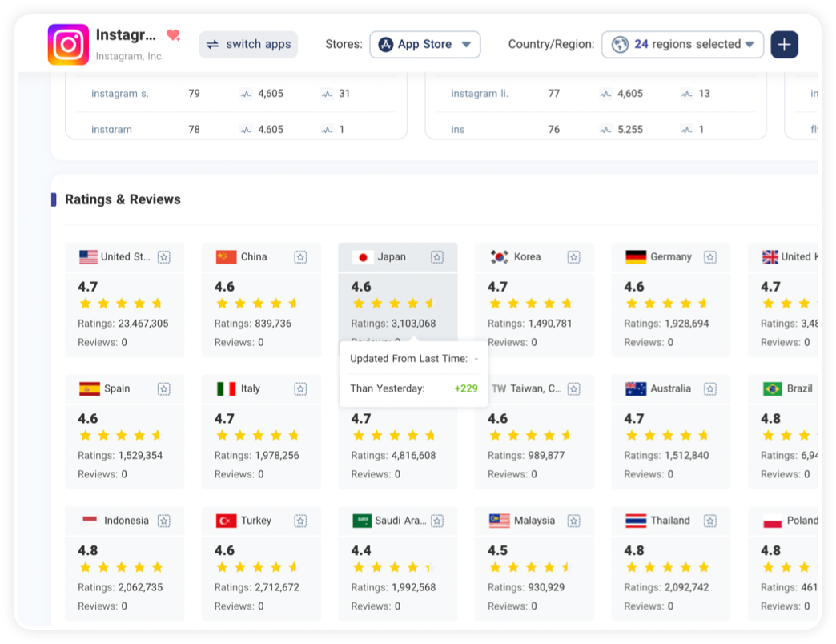Open the ins keyword link
Image resolution: width=836 pixels, height=644 pixels.
(457, 129)
